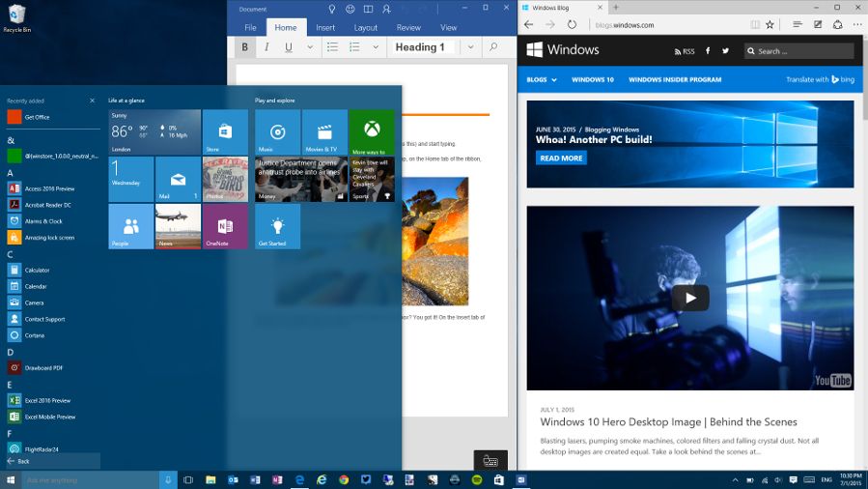Click the Get Started lightbulb tile
This screenshot has width=868, height=489.
click(277, 227)
